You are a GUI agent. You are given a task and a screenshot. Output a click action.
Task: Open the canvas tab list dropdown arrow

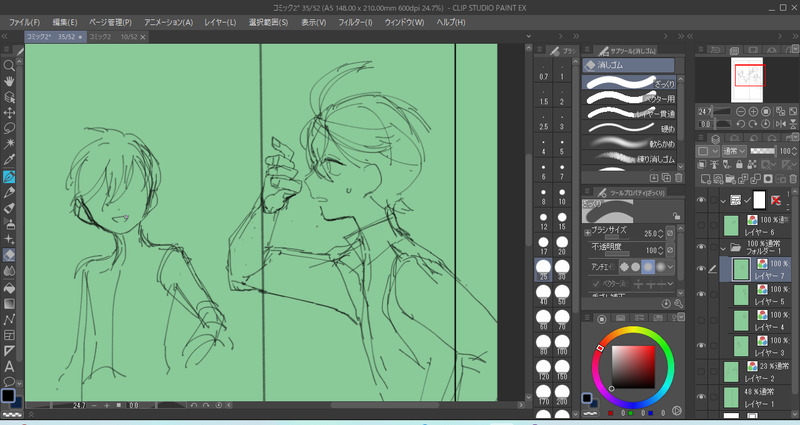tap(529, 37)
